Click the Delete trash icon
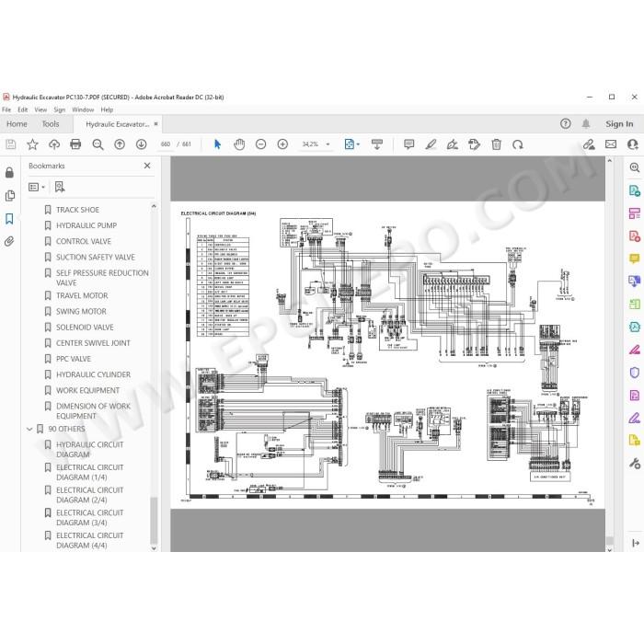The width and height of the screenshot is (644, 644). coord(496,144)
